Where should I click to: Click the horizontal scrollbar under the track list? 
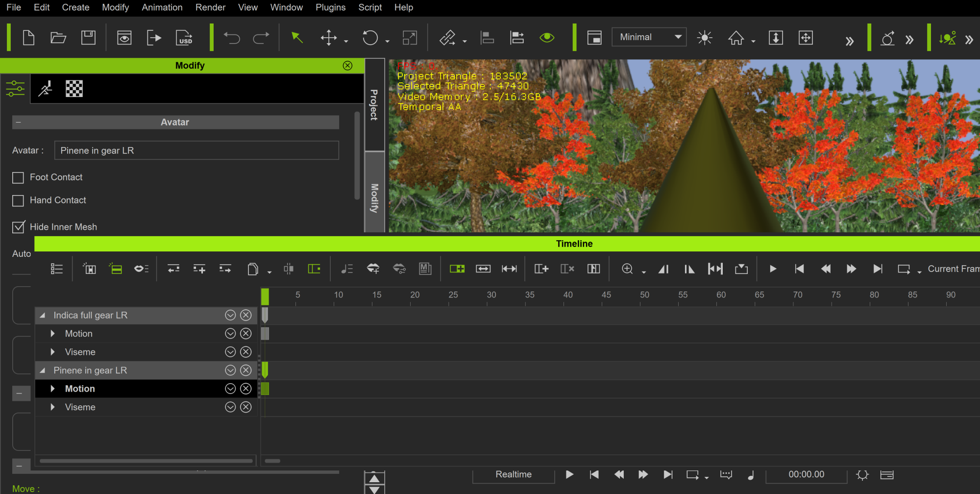click(x=146, y=461)
